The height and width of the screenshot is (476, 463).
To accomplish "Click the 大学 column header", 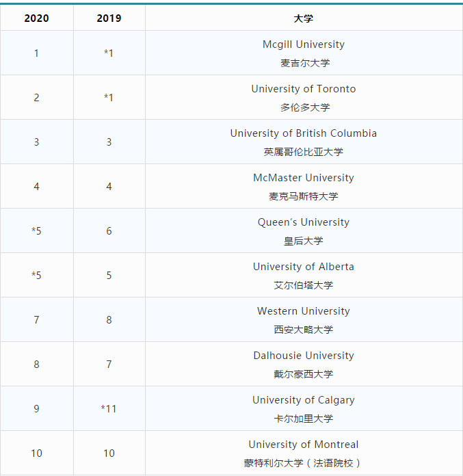I will [304, 18].
